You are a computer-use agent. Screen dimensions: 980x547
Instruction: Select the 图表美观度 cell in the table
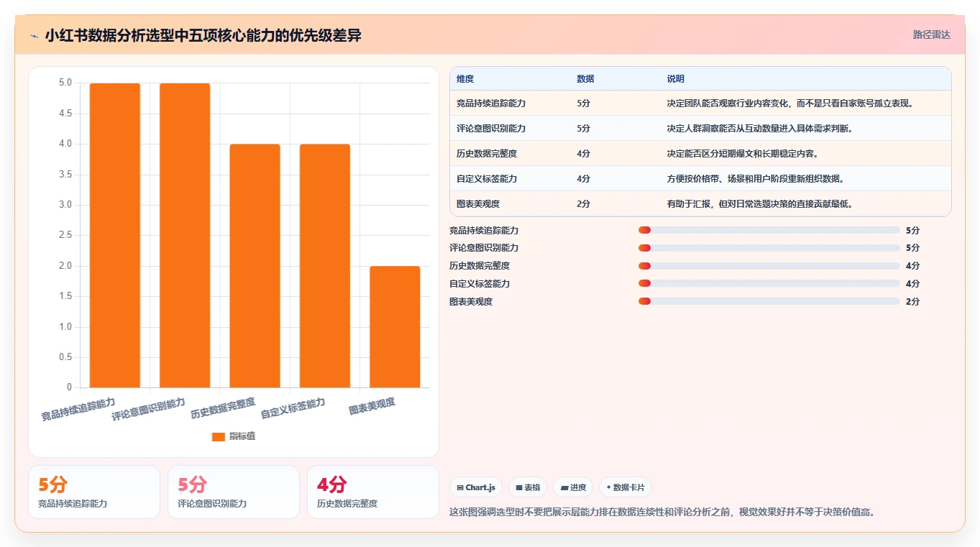tap(478, 204)
